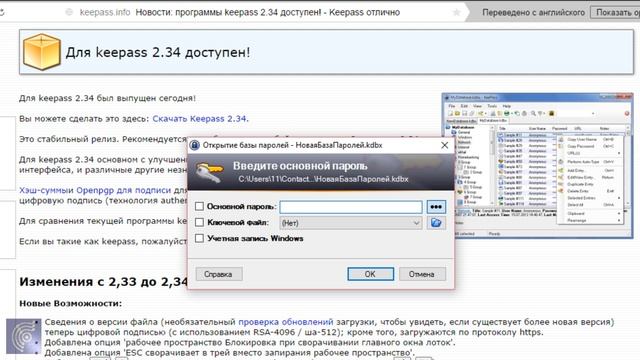Click the Новые Возможности: subheading
Viewport: 640px width, 360px height.
(x=71, y=304)
